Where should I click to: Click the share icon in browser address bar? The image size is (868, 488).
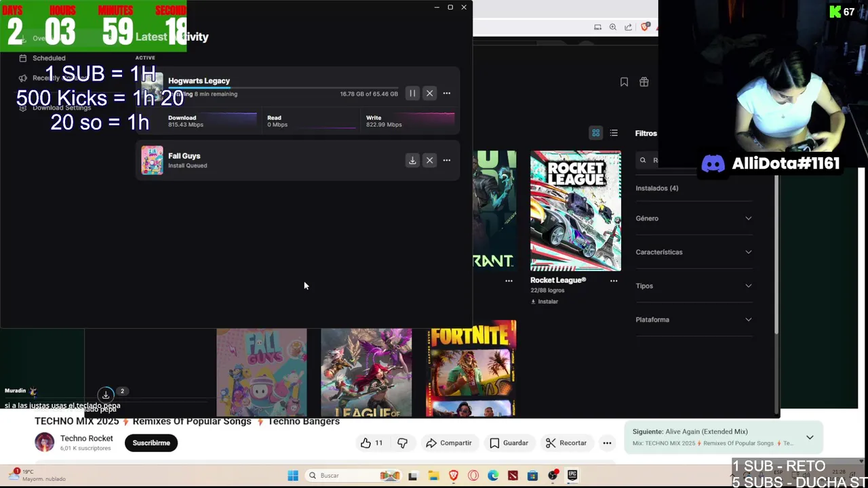[628, 27]
